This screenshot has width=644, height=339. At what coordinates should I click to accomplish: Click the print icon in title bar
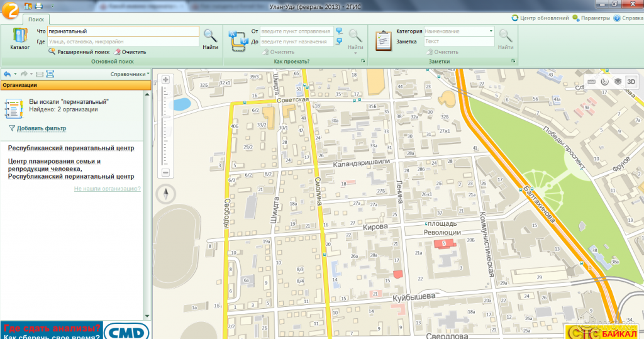(38, 6)
